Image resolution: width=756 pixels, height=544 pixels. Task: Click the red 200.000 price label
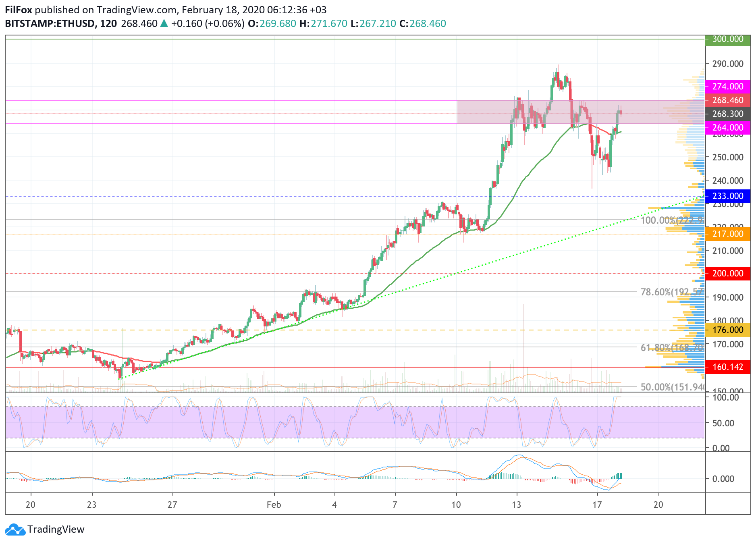click(728, 273)
